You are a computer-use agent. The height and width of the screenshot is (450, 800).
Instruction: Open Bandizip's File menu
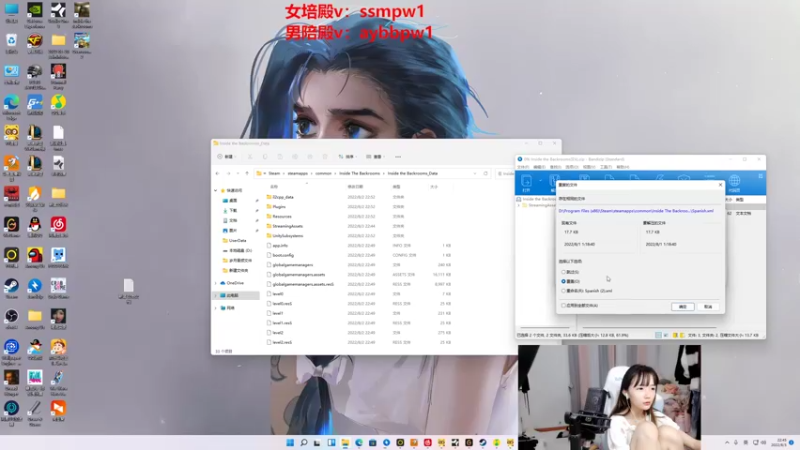(523, 167)
